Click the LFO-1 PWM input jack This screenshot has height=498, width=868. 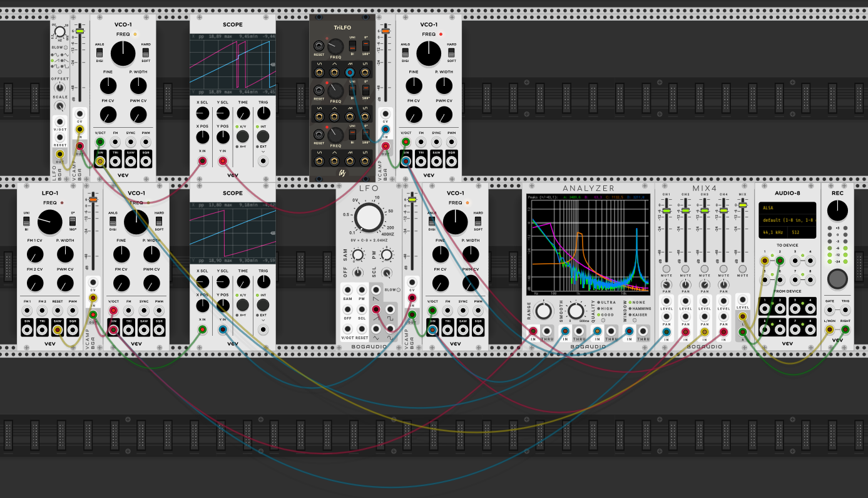pyautogui.click(x=73, y=310)
